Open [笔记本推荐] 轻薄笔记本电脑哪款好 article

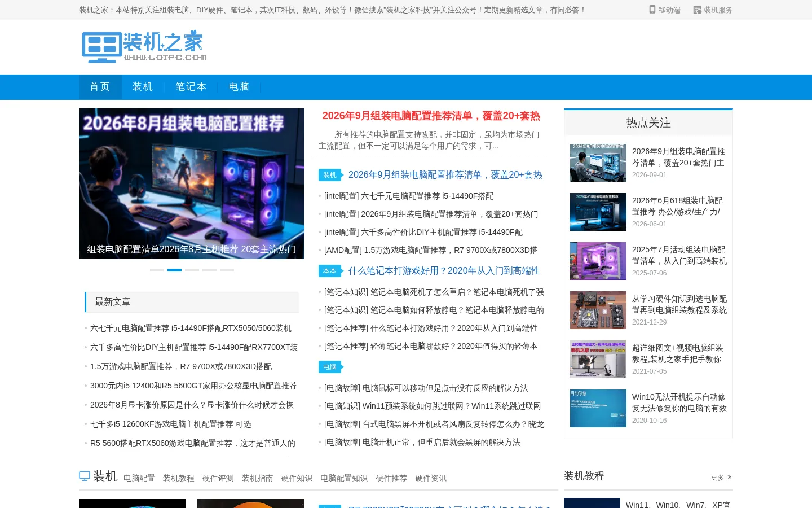click(431, 347)
